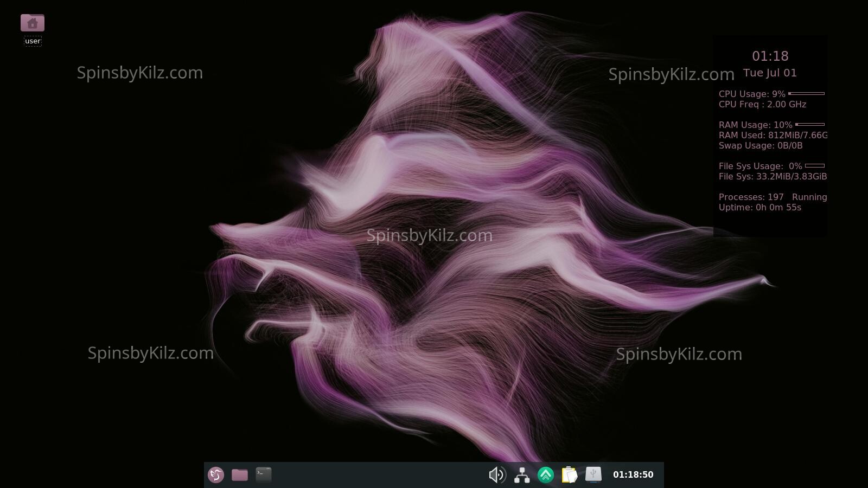
Task: Click the RAM Used: 812MiB line
Action: click(773, 136)
